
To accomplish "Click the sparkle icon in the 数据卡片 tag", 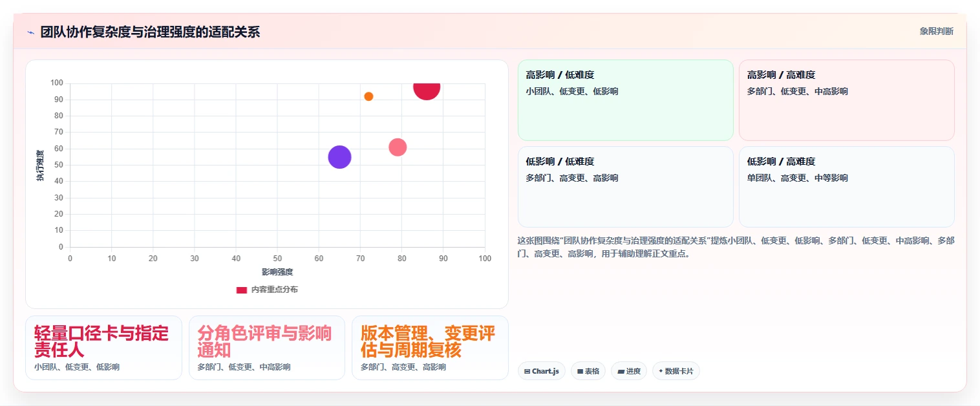I will click(661, 371).
